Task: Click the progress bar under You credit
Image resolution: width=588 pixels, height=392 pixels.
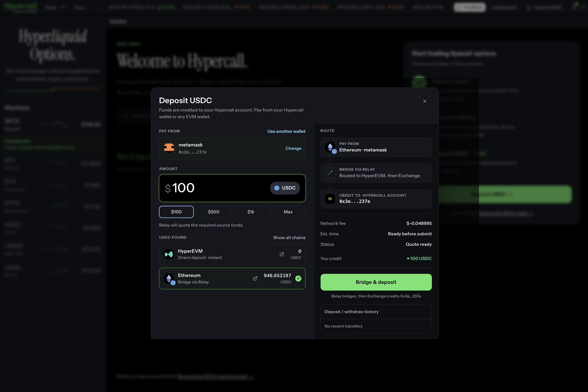Action: pyautogui.click(x=376, y=268)
